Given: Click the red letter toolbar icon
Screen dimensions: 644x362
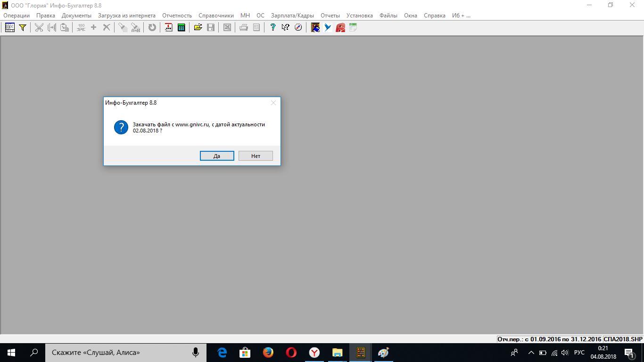Looking at the screenshot, I should coord(340,27).
